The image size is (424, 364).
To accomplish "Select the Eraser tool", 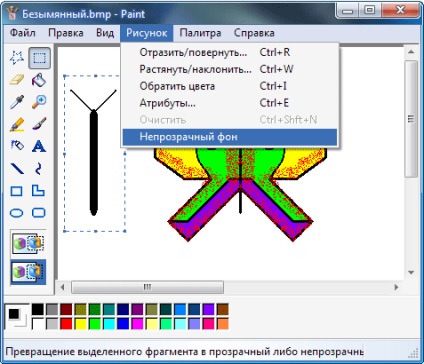I will [x=17, y=80].
